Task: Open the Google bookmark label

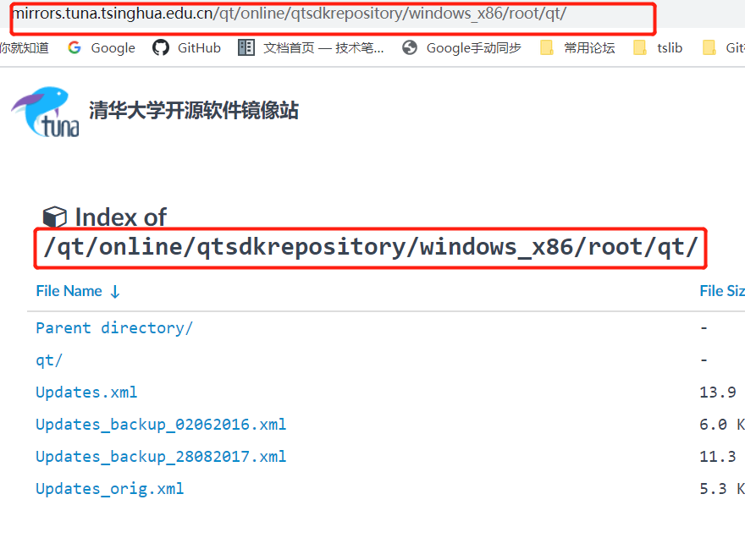Action: pos(113,47)
